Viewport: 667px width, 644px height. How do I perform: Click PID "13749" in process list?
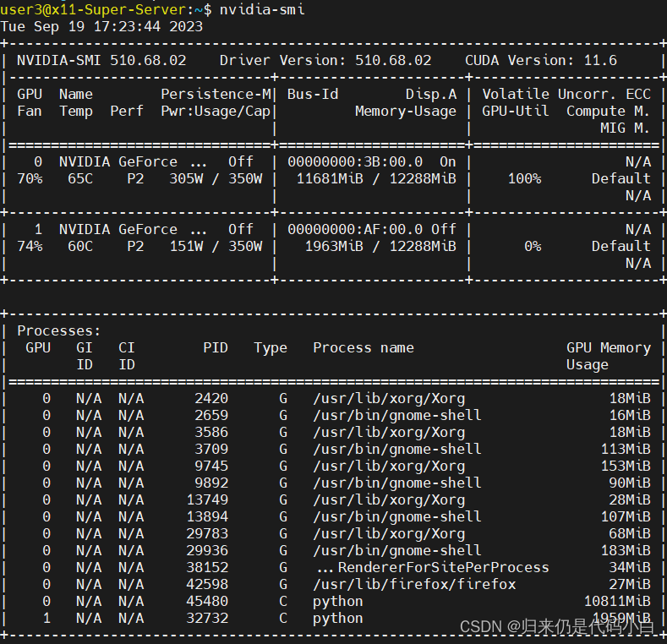click(207, 499)
